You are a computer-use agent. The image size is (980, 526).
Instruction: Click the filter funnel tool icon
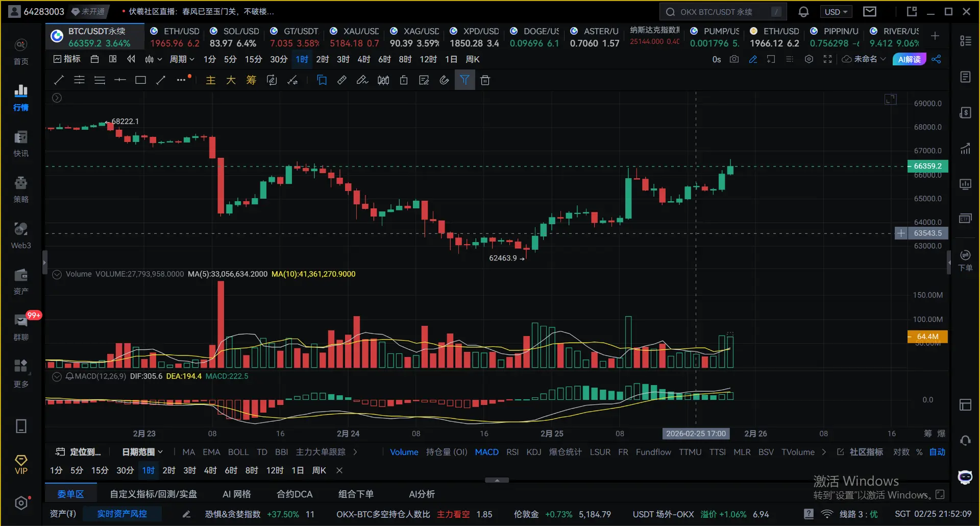464,80
